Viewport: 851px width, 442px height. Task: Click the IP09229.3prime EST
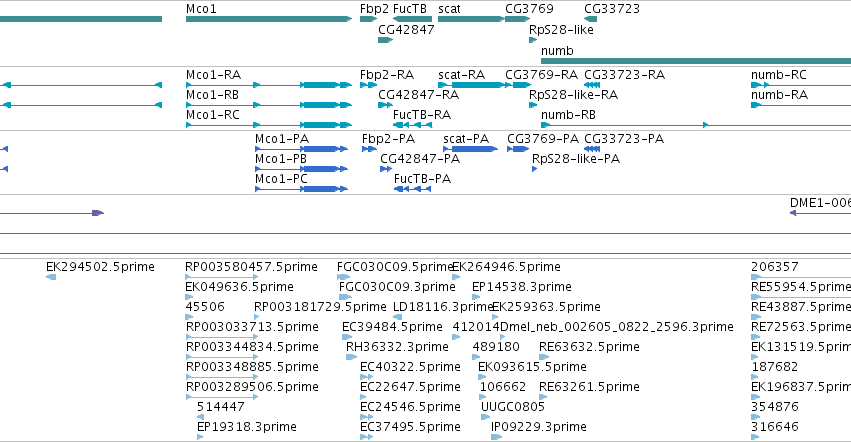point(539,427)
